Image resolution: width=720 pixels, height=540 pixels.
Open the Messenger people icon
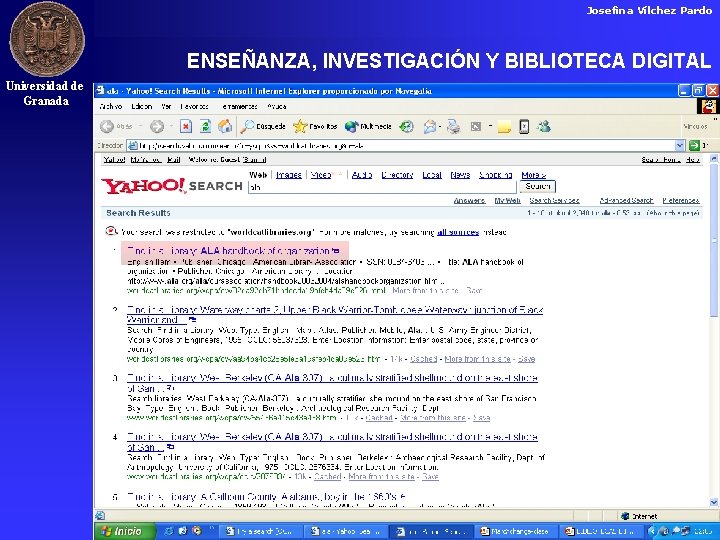point(544,126)
